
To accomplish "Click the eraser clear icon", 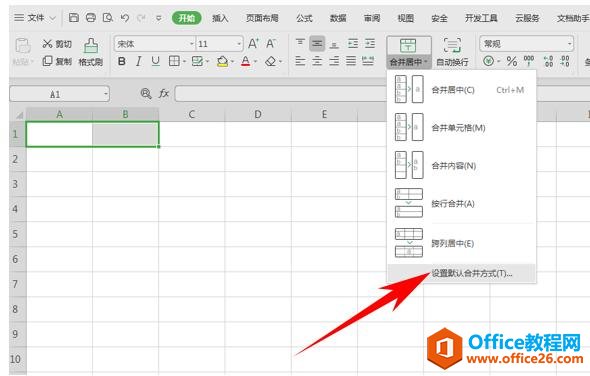I will coord(271,61).
